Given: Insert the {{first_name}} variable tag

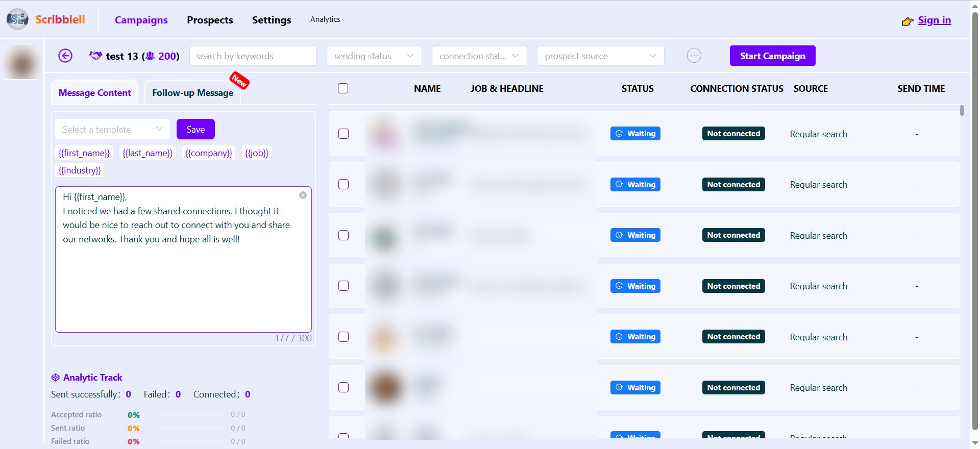Looking at the screenshot, I should click(84, 153).
